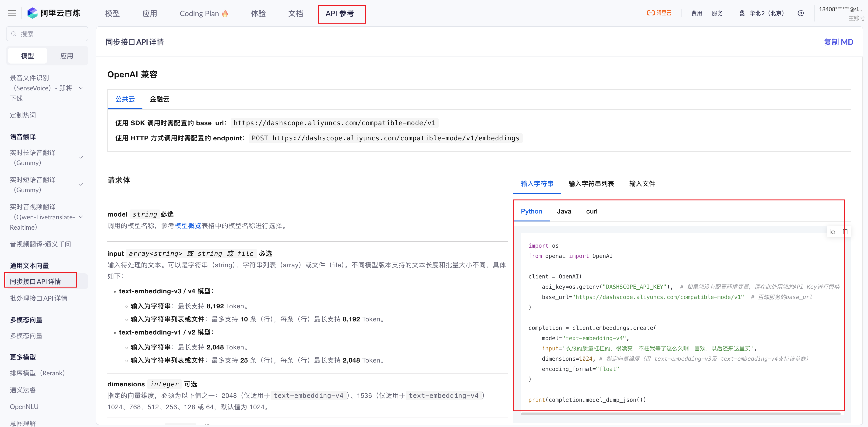Screen dimensions: 868x427
Task: Switch sidebar to 应用 segment
Action: (x=66, y=56)
